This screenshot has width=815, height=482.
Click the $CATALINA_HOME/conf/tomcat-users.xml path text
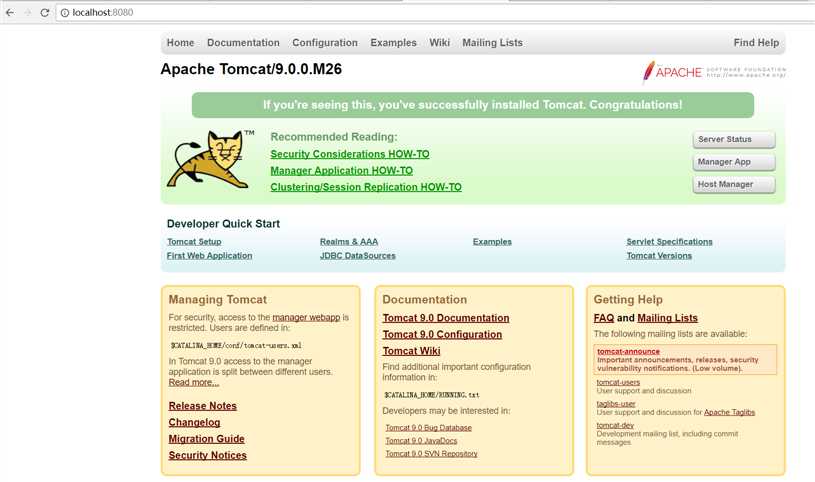coord(236,345)
